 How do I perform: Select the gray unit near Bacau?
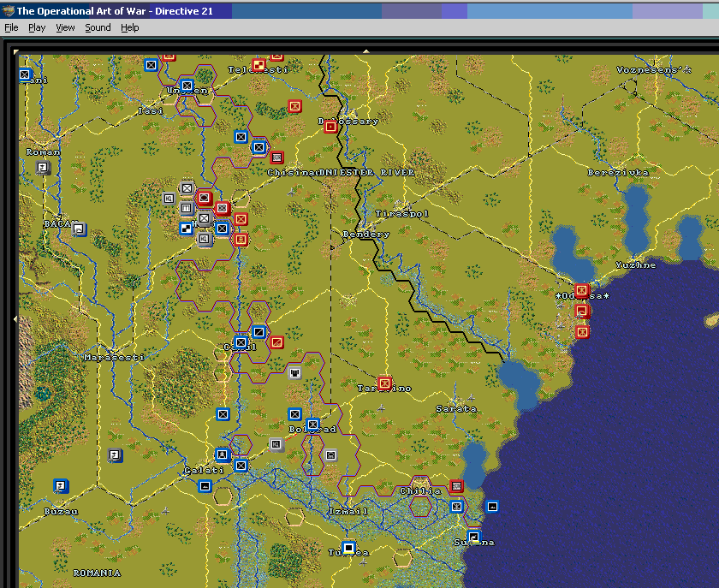pos(79,229)
